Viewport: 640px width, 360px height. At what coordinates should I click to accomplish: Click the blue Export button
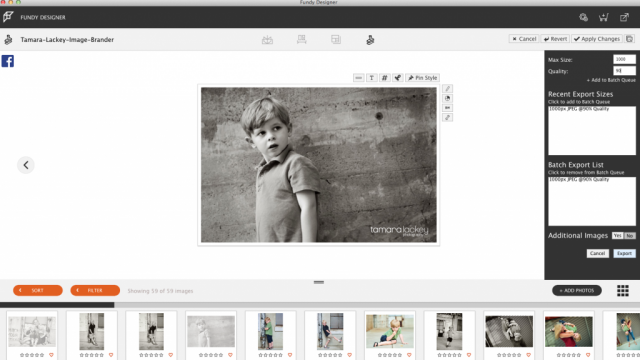point(624,253)
